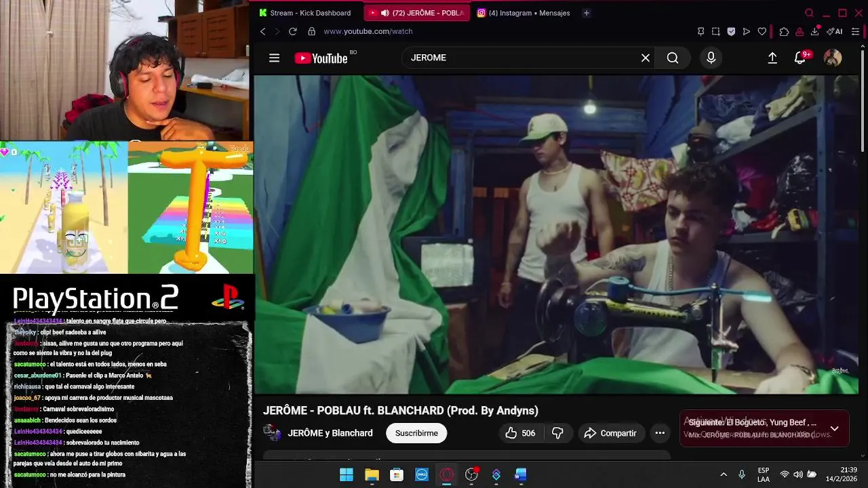Open easy setup sliders icon
Screen dimensions: 868x488
coord(856,31)
